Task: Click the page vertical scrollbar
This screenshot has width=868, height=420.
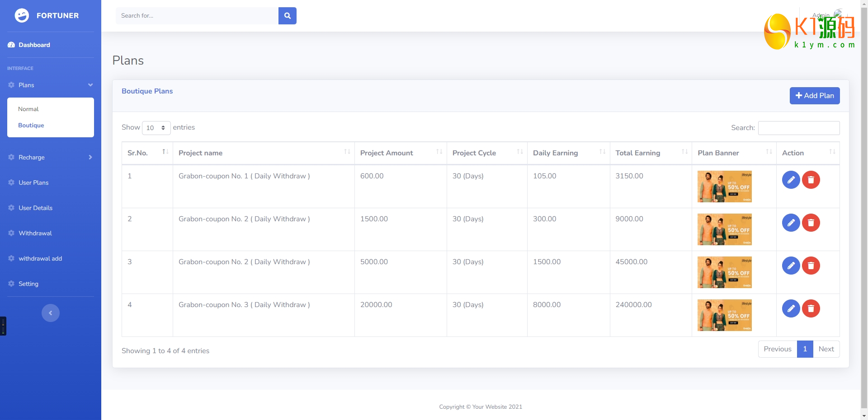Action: [864, 203]
